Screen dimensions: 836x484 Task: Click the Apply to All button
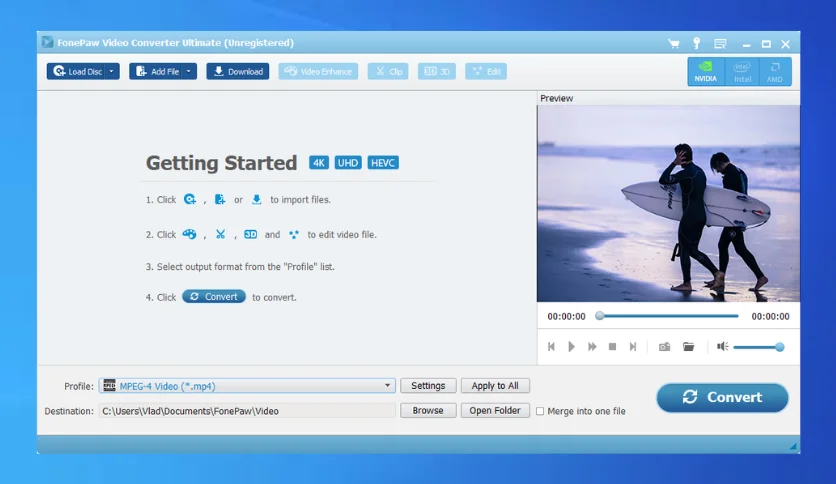coord(495,385)
